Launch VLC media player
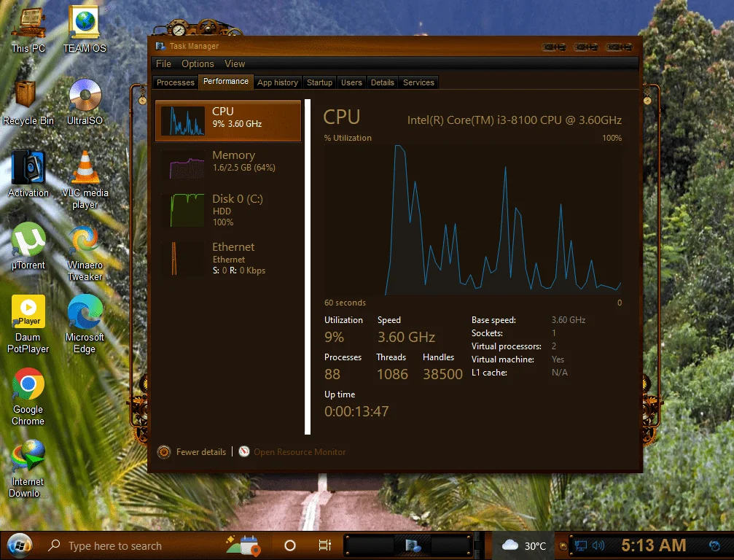The width and height of the screenshot is (734, 560). [x=85, y=180]
